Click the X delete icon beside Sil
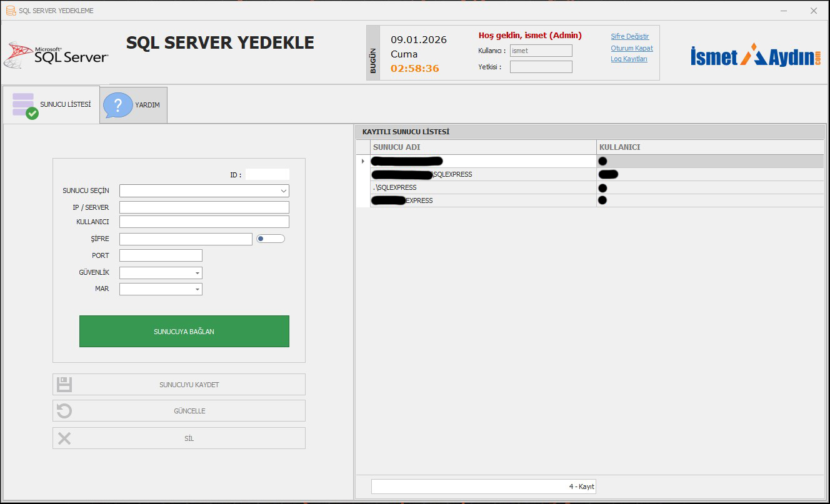The image size is (830, 504). (64, 438)
